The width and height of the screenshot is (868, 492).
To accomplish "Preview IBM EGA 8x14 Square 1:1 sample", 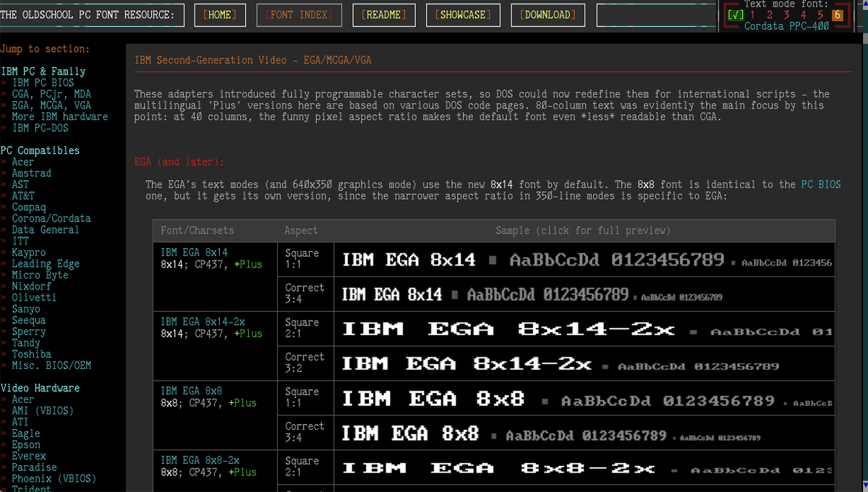I will click(x=584, y=259).
